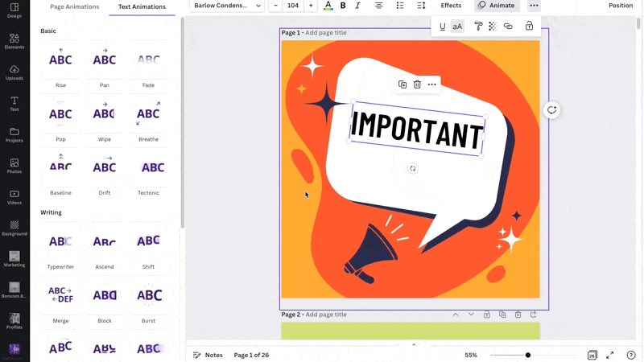Duplicate Page 2
The width and height of the screenshot is (644, 362).
pyautogui.click(x=502, y=315)
